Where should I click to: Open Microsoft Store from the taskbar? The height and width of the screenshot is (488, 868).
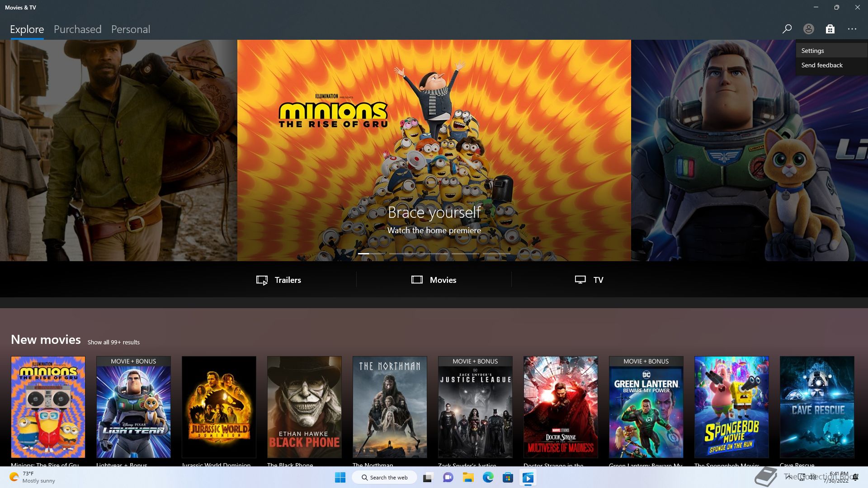[x=508, y=478]
